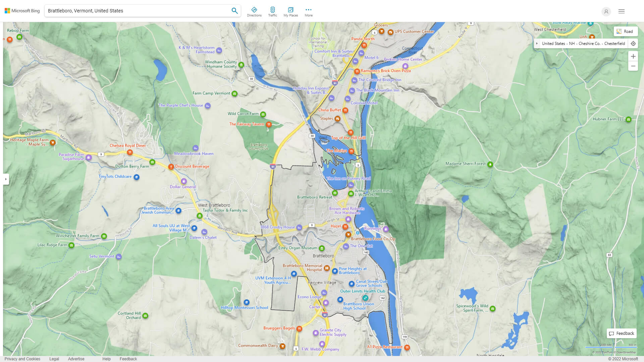Expand the left side panel arrow
Viewport: 644px width, 362px height.
6,179
